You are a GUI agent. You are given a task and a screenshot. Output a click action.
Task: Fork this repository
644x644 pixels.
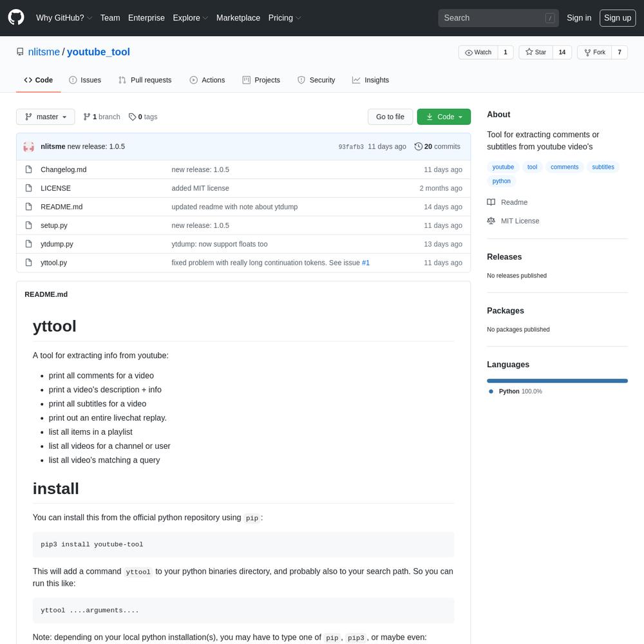(594, 52)
